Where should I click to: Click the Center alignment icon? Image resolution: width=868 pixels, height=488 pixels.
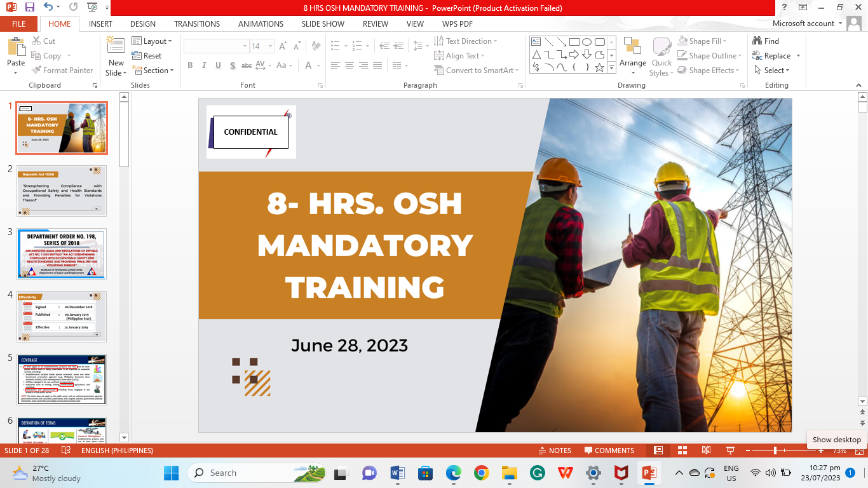click(349, 65)
